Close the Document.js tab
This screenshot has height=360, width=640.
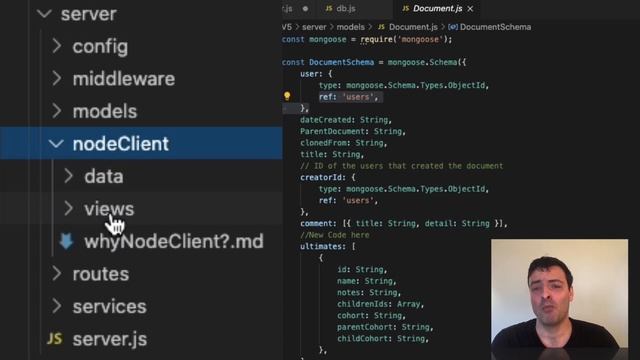(470, 9)
